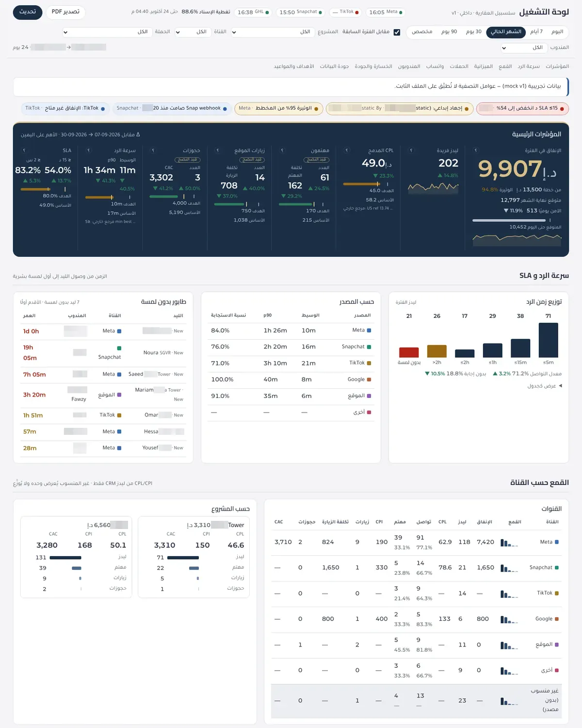Open help icon on SLA card
Image resolution: width=582 pixels, height=728 pixels.
(24, 150)
